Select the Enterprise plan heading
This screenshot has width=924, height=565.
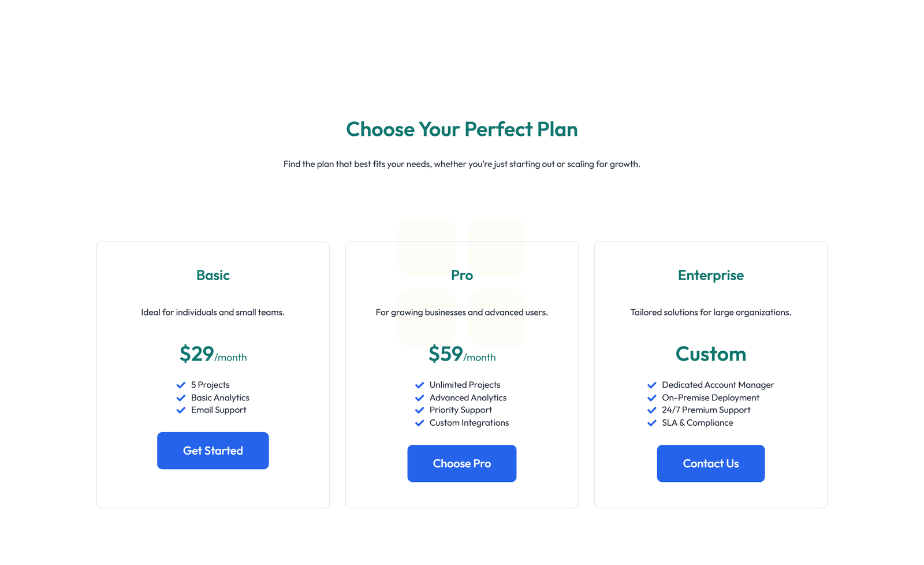[710, 276]
